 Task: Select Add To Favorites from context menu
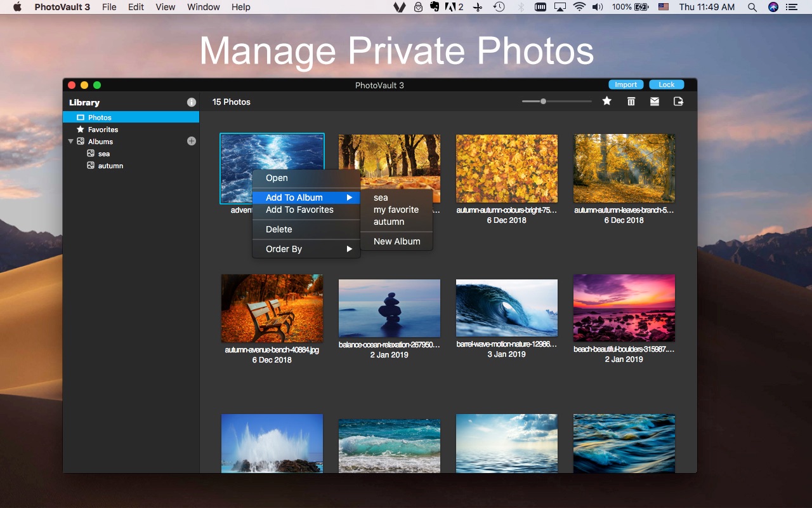[299, 210]
